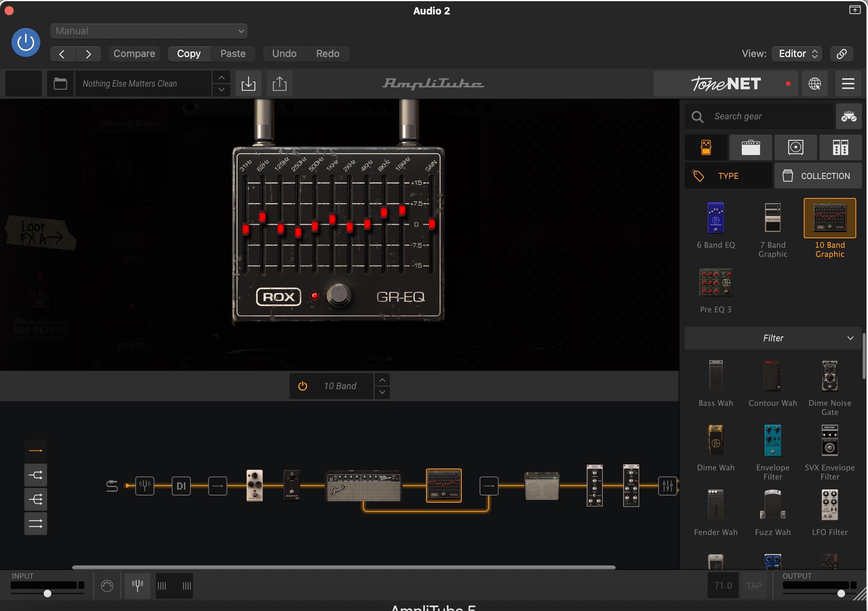Select the three-path split routing icon
The height and width of the screenshot is (611, 868).
coord(36,499)
